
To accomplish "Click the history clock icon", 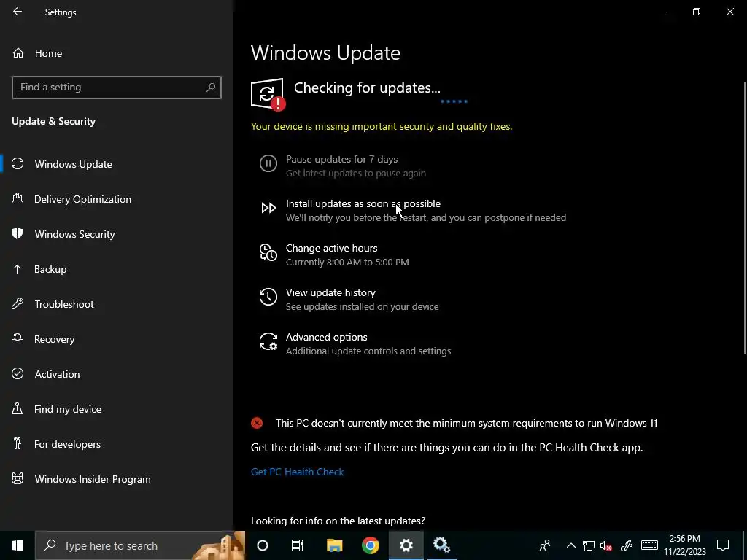I will [268, 297].
